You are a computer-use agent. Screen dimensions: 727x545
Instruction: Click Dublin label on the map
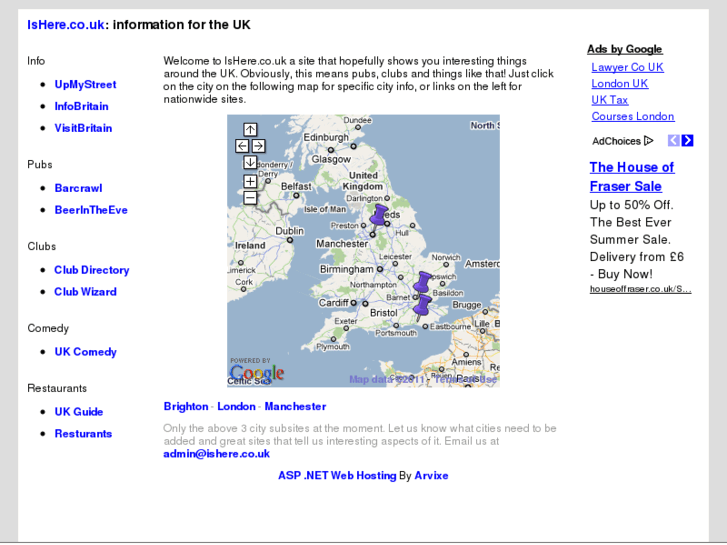point(289,231)
